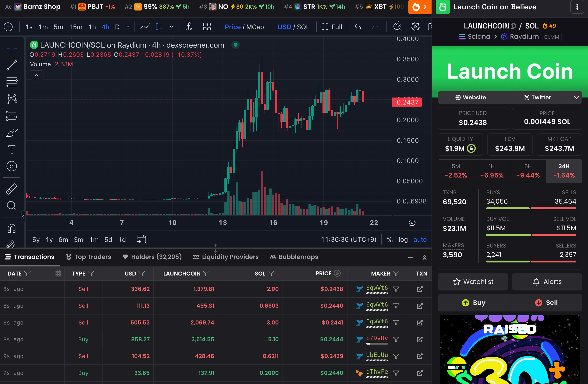Expand more links chevron beside Twitter
The height and width of the screenshot is (384, 588).
tap(576, 98)
